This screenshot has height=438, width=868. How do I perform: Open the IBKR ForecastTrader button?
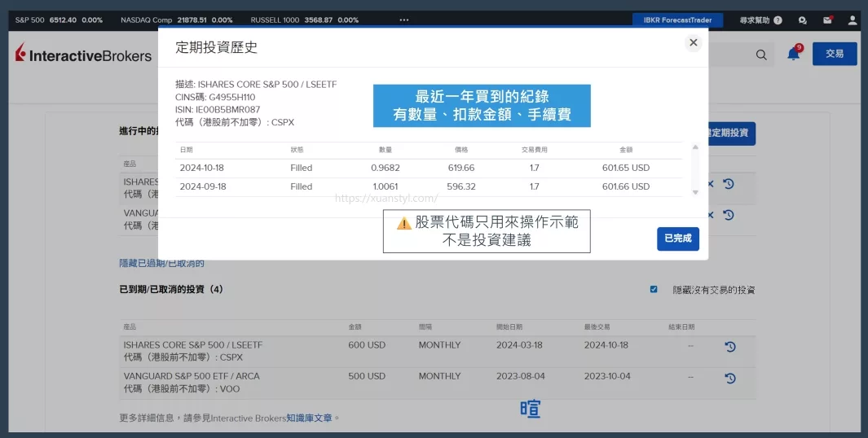[677, 20]
